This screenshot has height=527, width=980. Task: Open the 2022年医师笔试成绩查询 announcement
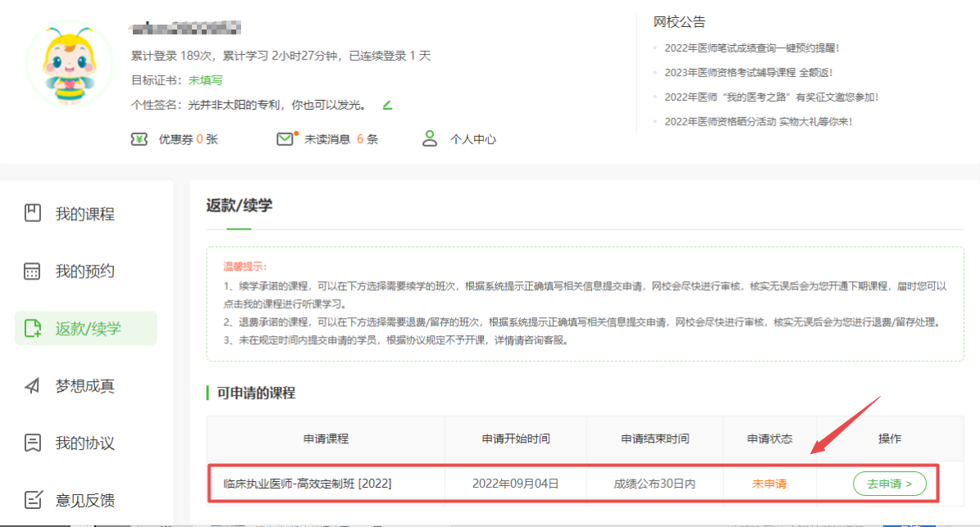pos(751,48)
